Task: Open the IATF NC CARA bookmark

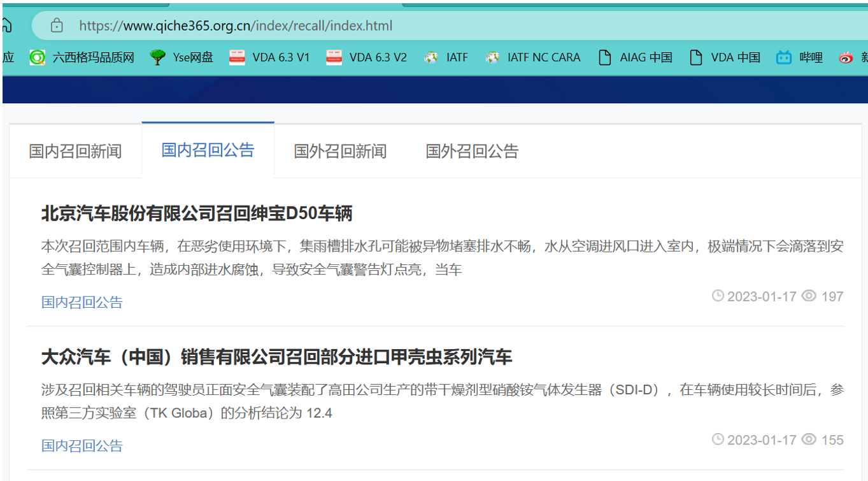Action: pyautogui.click(x=532, y=57)
